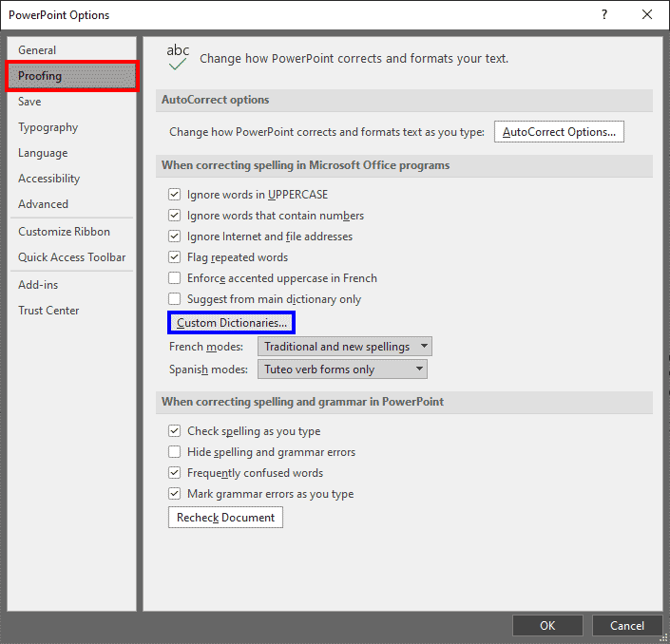The width and height of the screenshot is (670, 644).
Task: Select the Proofing category
Action: click(x=72, y=76)
